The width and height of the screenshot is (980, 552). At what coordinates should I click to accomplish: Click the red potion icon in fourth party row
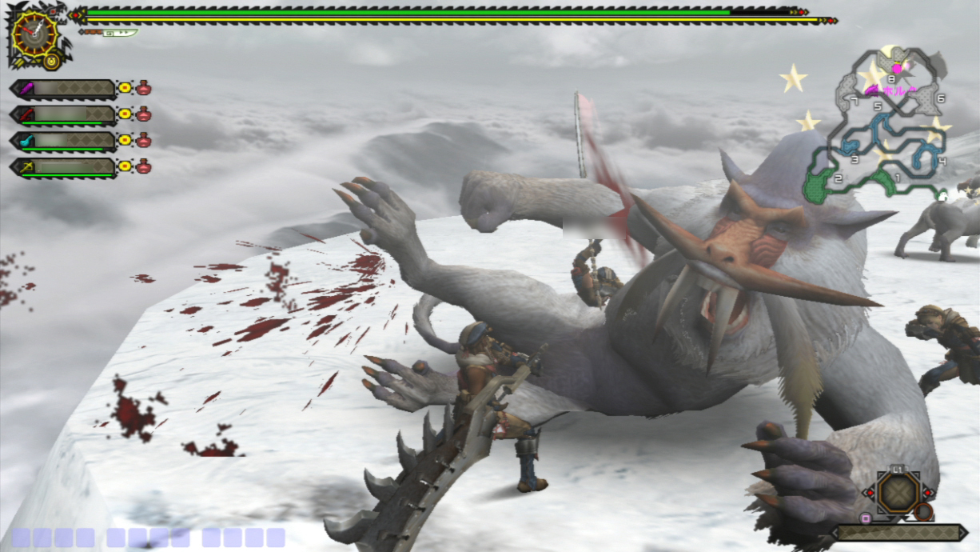point(144,166)
